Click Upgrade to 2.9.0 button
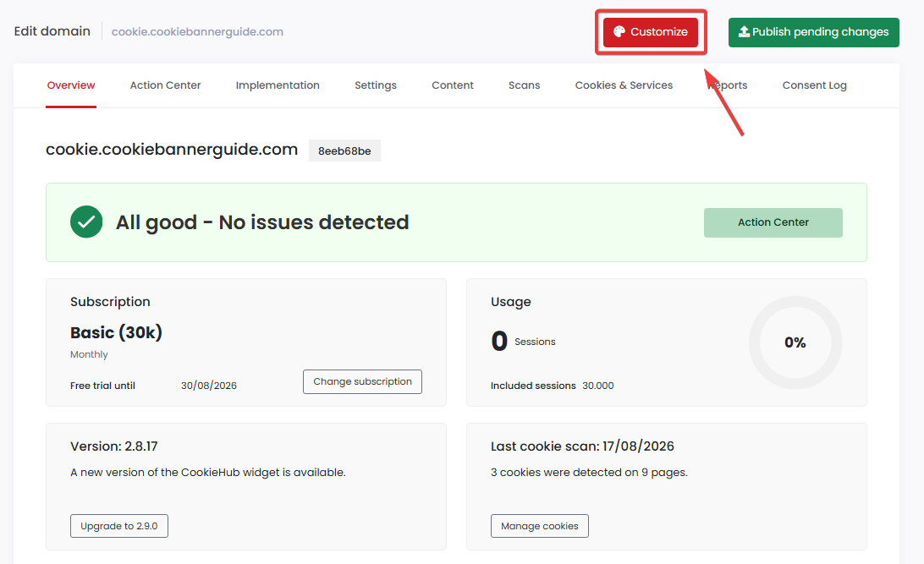This screenshot has width=924, height=564. [119, 526]
